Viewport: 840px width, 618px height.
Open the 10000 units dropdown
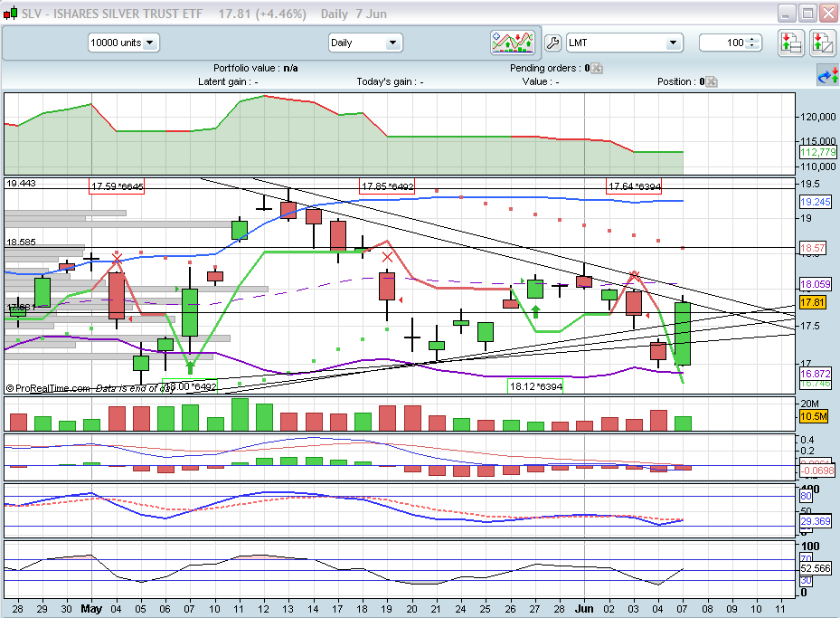[123, 43]
